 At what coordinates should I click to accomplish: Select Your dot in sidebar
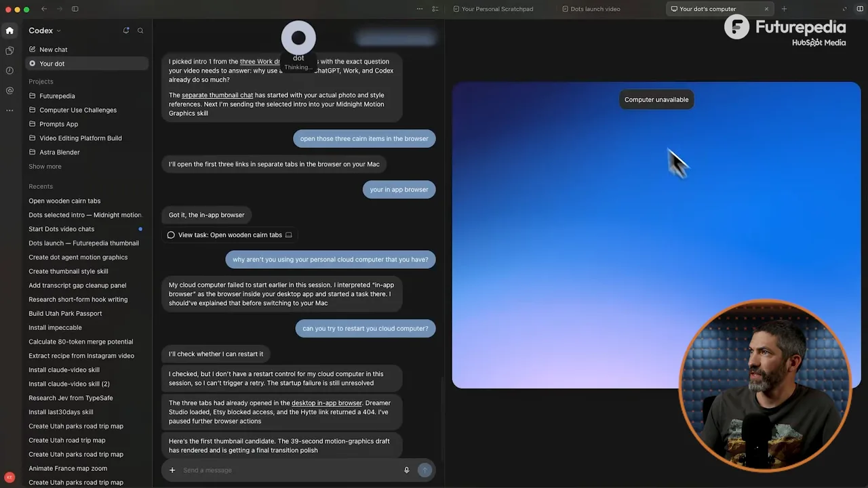coord(87,64)
